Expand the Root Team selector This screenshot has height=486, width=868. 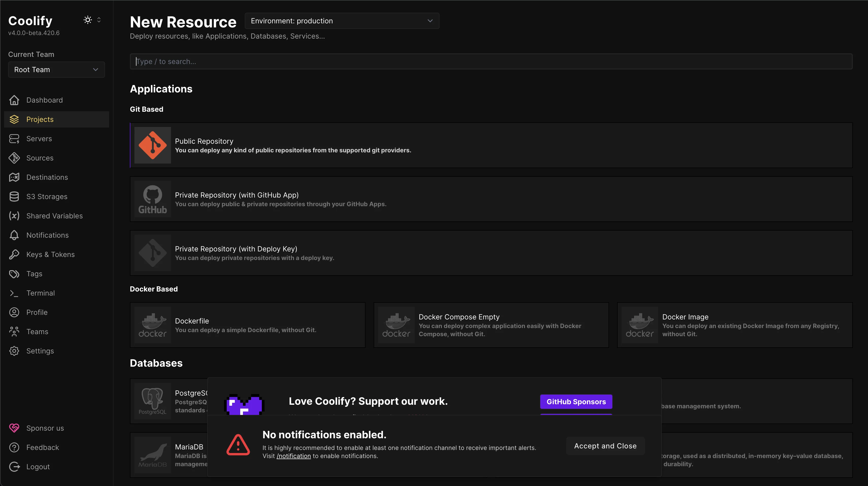pyautogui.click(x=56, y=70)
